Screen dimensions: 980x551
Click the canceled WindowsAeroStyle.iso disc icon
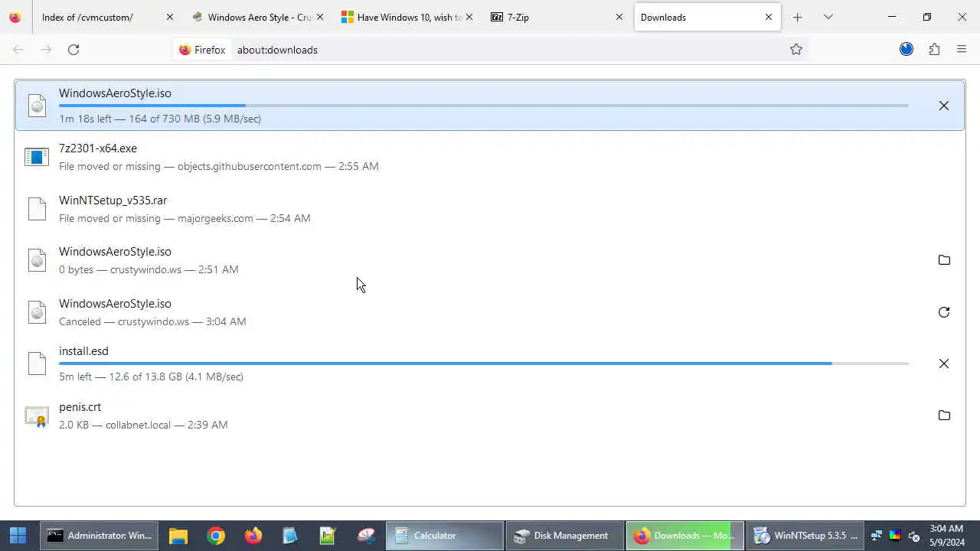pos(37,312)
